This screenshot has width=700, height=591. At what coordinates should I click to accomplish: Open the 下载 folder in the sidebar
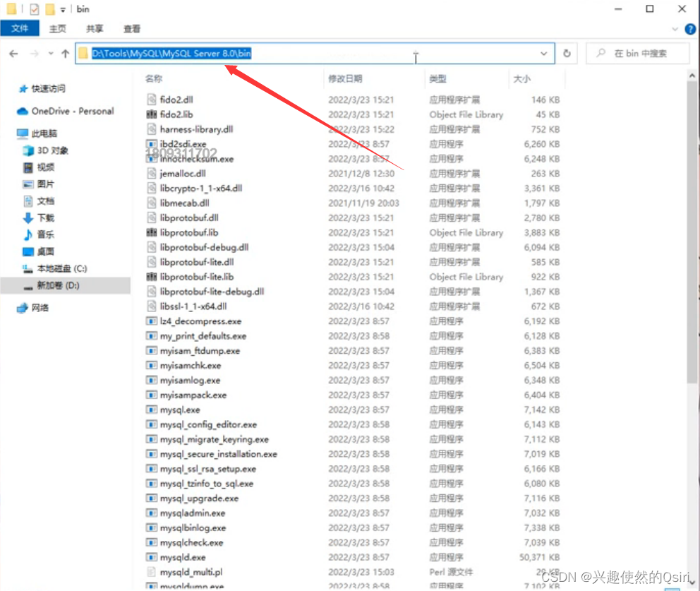pyautogui.click(x=45, y=217)
